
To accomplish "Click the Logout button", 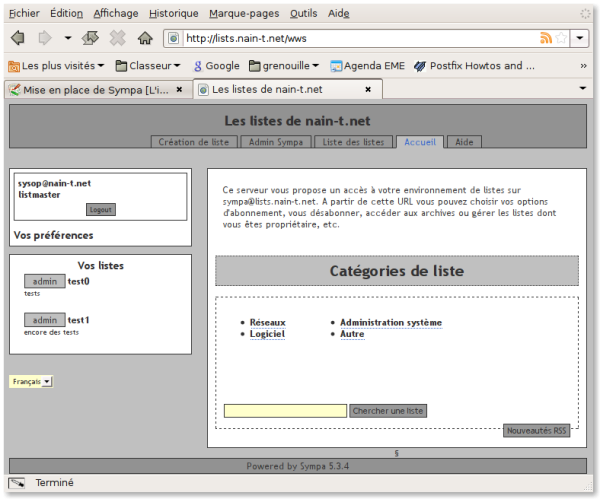I will [100, 209].
